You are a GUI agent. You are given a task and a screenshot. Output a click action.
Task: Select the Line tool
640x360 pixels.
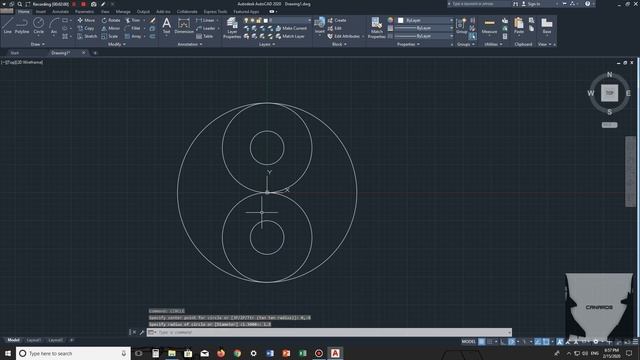click(7, 25)
